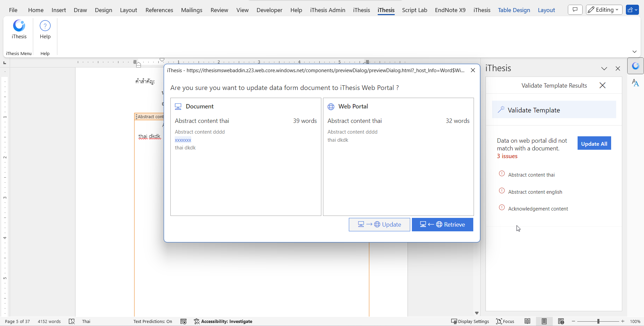The width and height of the screenshot is (644, 326).
Task: Switch to the Insert tab
Action: click(x=59, y=10)
